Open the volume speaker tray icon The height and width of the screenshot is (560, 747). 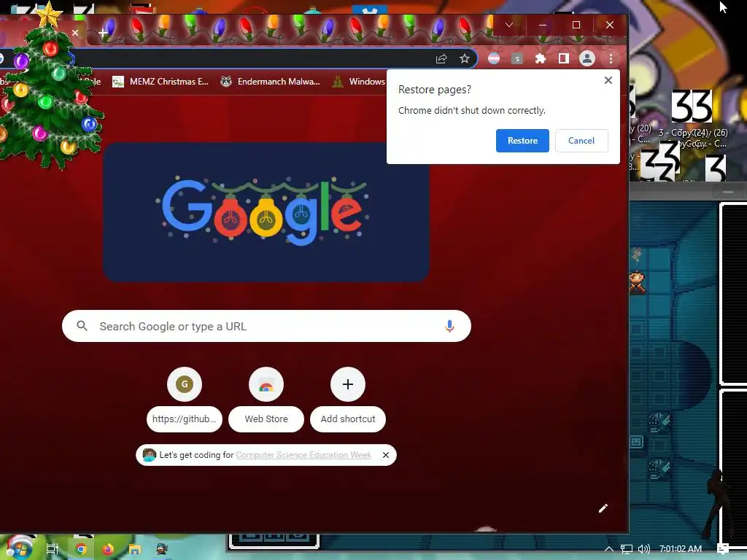point(643,549)
